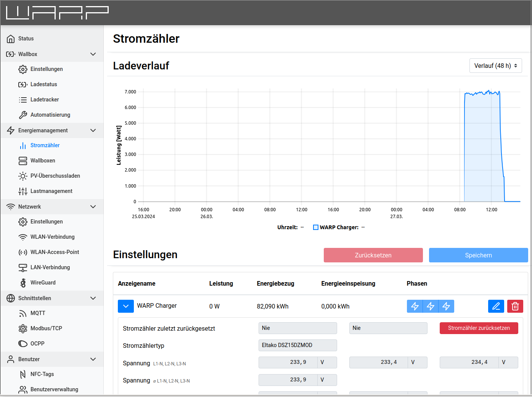Viewport: 532px width, 397px height.
Task: Click the third phase lightning bolt icon
Action: 446,306
